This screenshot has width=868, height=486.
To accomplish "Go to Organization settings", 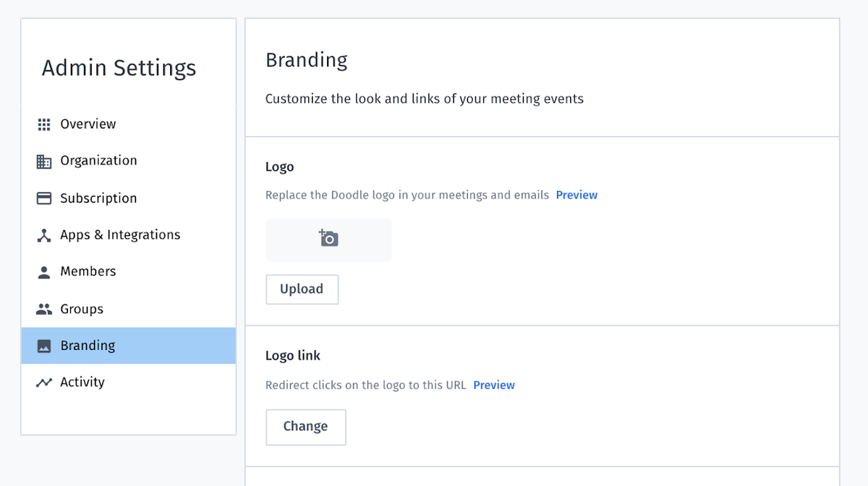I will coord(98,161).
